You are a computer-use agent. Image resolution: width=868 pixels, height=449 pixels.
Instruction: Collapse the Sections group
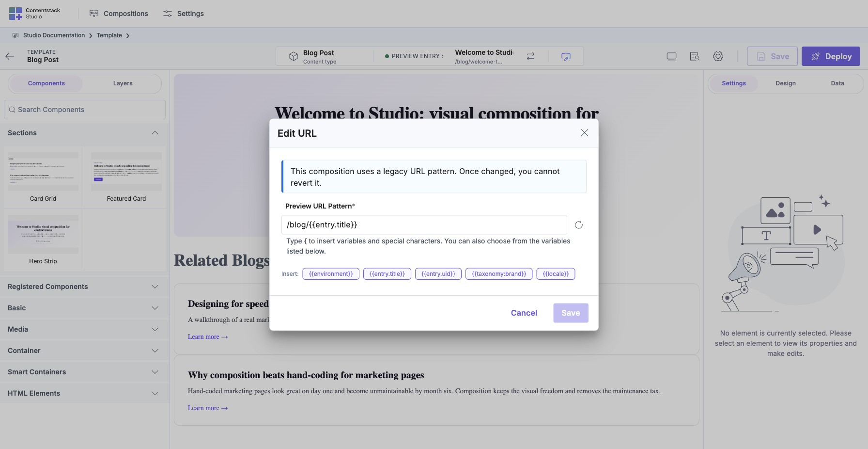(85, 133)
